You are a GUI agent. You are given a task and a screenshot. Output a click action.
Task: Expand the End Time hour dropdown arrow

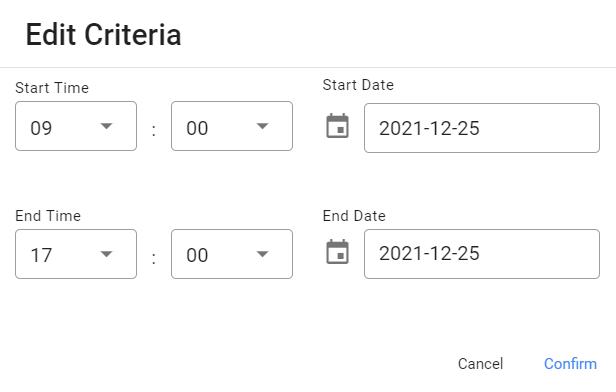click(x=106, y=254)
